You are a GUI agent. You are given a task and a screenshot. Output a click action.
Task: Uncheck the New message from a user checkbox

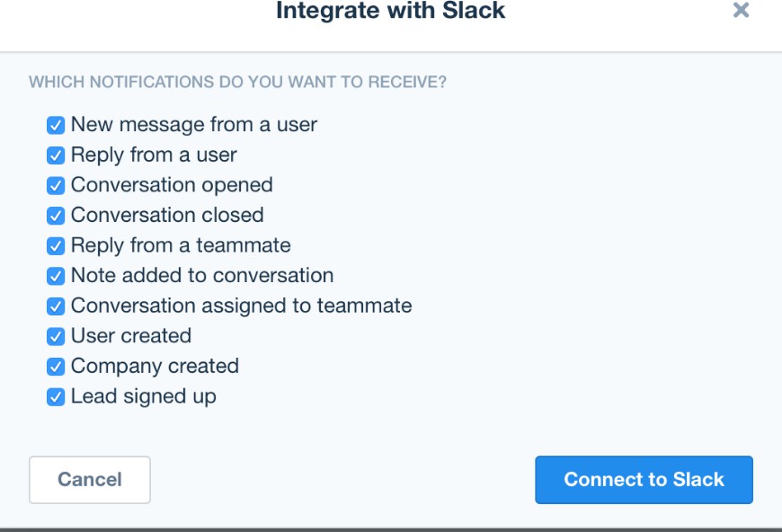56,125
